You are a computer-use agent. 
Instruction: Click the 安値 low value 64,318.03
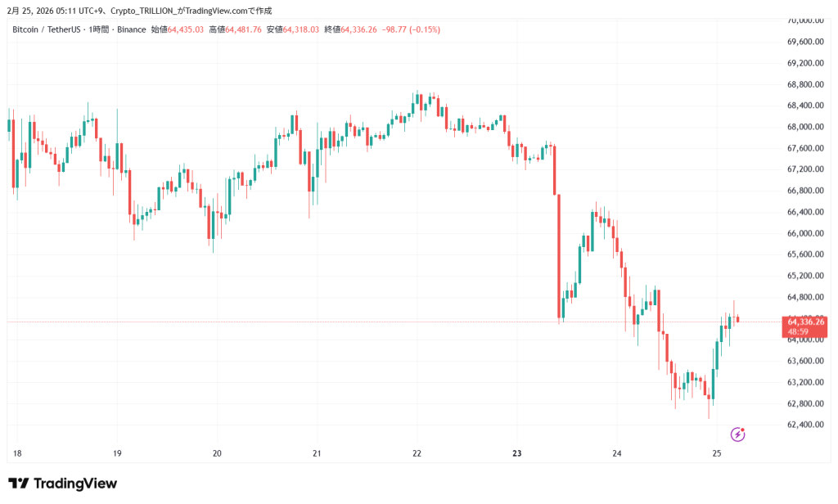pos(301,29)
